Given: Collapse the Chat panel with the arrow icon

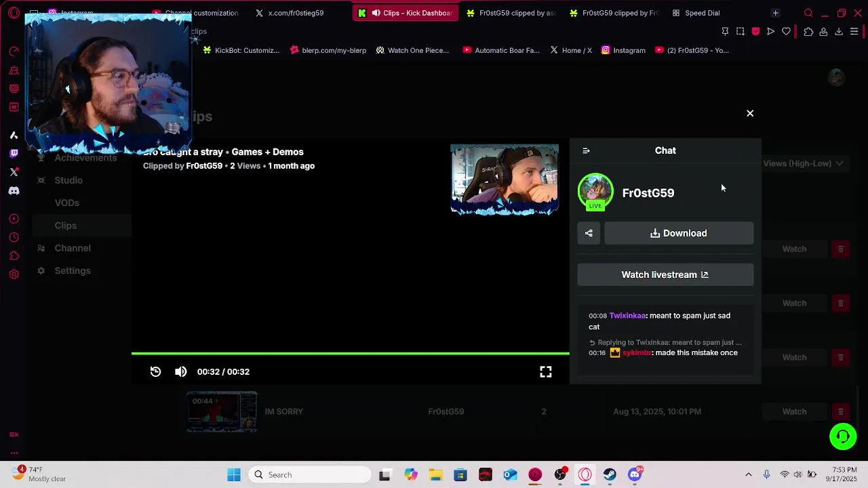Looking at the screenshot, I should [586, 150].
